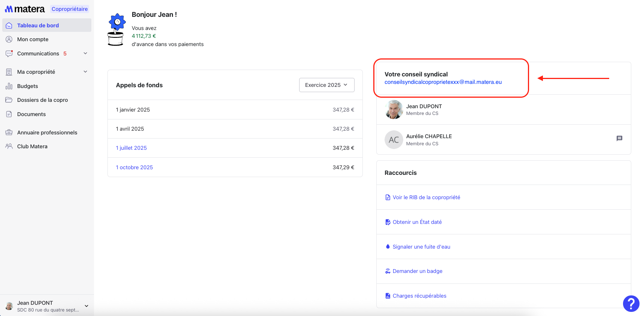Open Voir le RIB de la copropriété
Image resolution: width=644 pixels, height=316 pixels.
click(426, 197)
